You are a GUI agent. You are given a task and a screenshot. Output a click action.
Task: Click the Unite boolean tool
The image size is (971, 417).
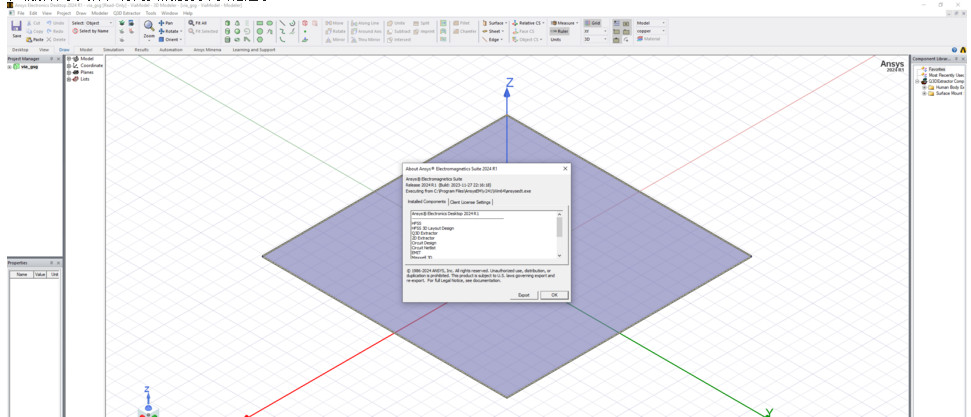pos(396,23)
